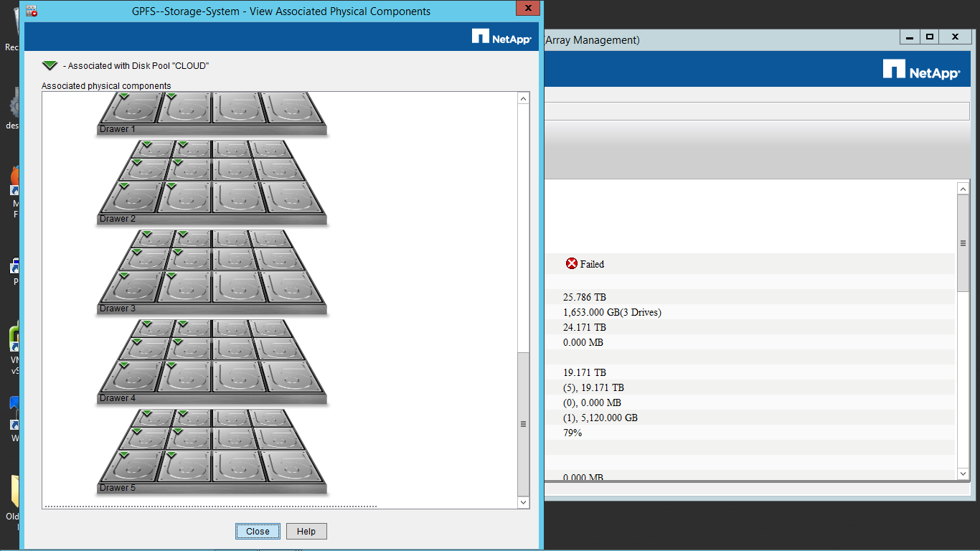Maximize the Array Management window
This screenshot has width=980, height=551.
(929, 37)
